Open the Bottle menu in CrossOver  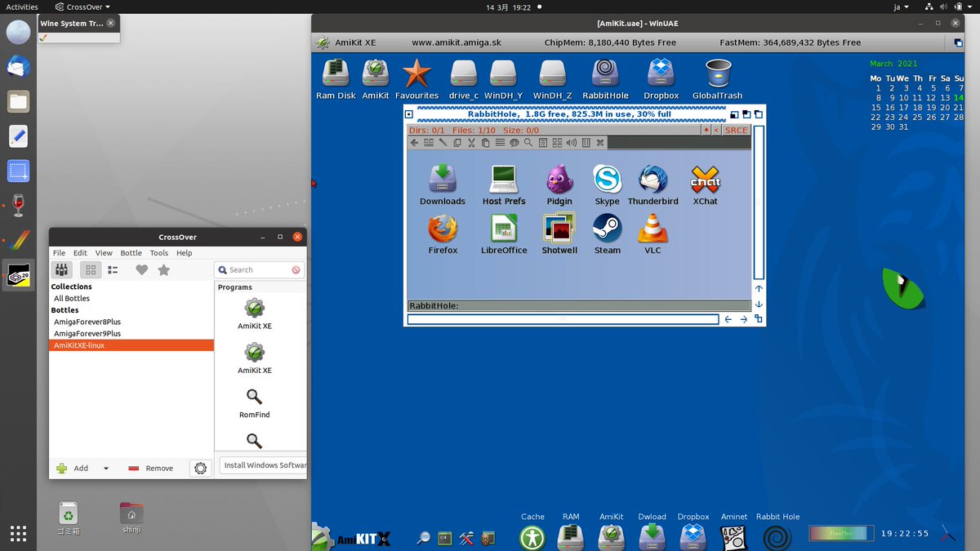click(131, 253)
